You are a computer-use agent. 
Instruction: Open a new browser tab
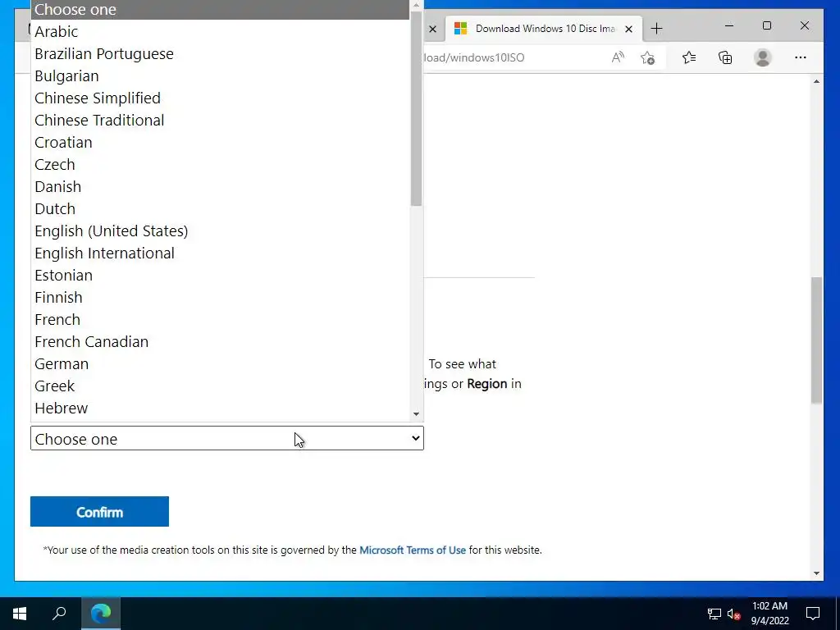(657, 29)
